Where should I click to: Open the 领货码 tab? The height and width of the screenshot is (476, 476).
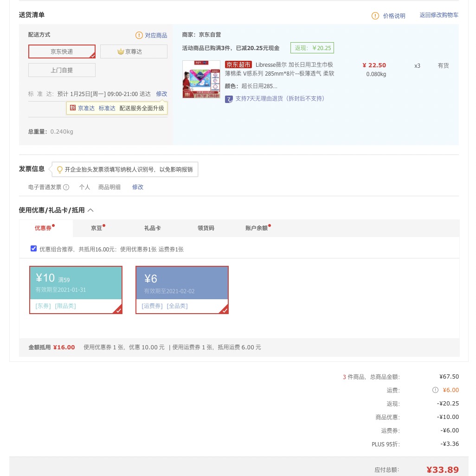pos(206,228)
